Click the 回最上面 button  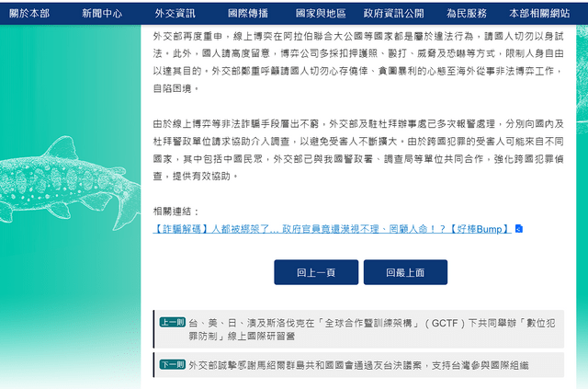coord(405,272)
